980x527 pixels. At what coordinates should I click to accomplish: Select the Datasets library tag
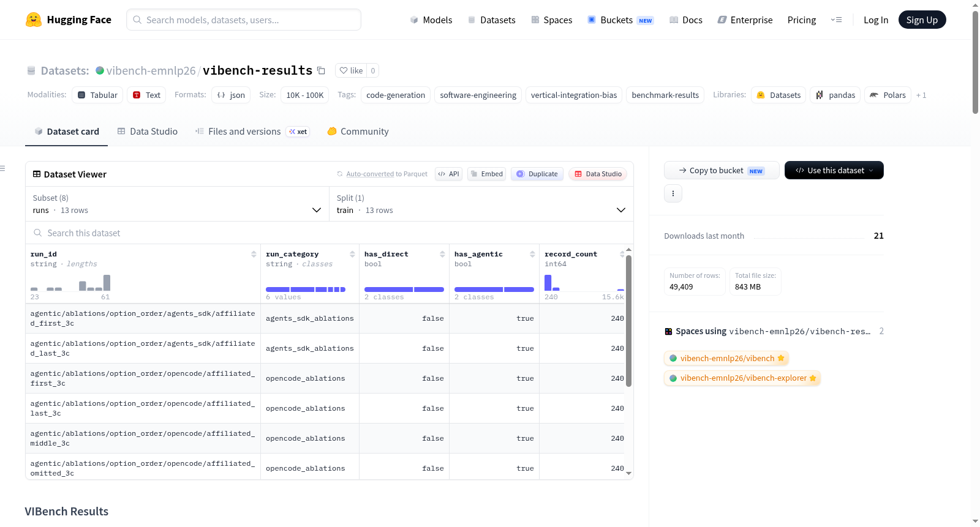[x=778, y=95]
